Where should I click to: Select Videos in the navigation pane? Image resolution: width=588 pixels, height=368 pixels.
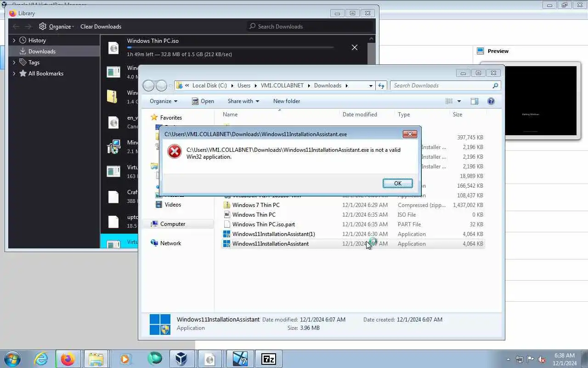click(x=173, y=205)
